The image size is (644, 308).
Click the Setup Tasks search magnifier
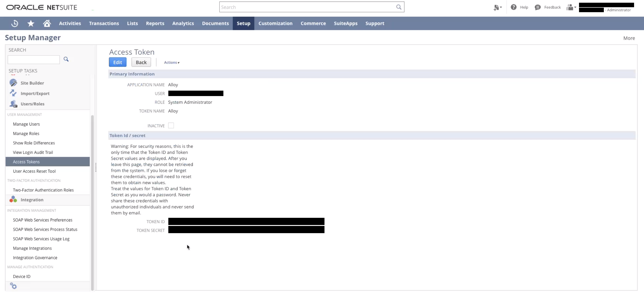coord(66,59)
